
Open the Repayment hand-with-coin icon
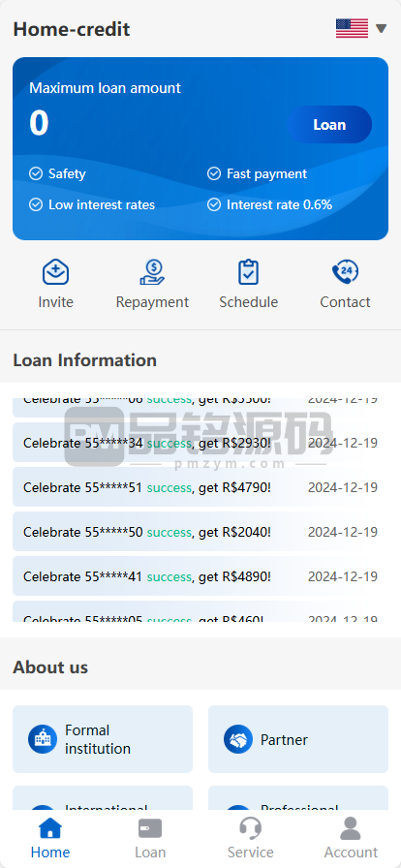(152, 272)
